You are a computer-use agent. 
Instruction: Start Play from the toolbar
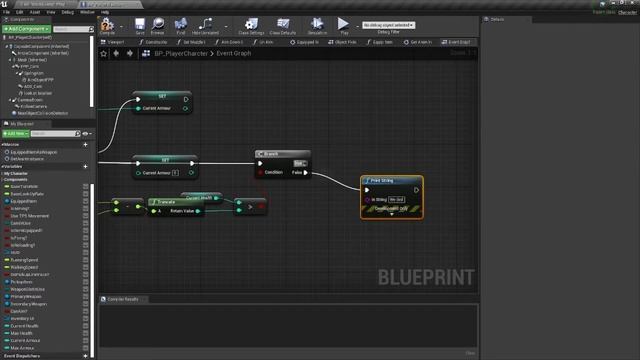pyautogui.click(x=344, y=26)
